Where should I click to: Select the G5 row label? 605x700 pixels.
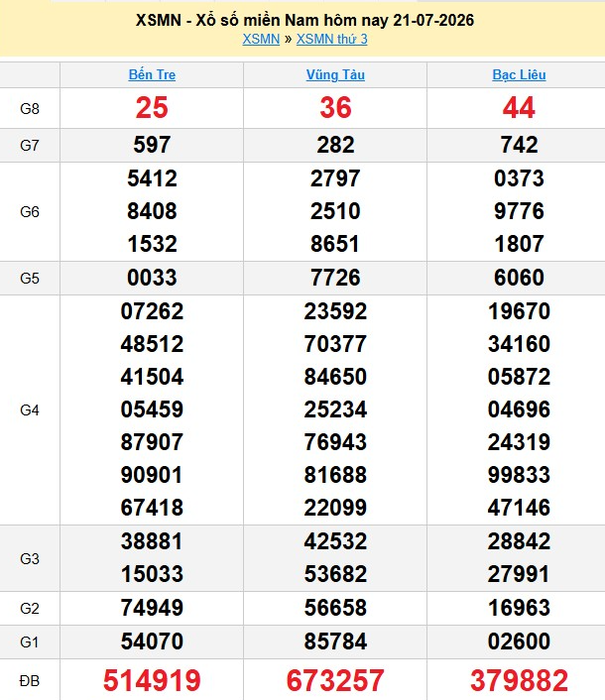click(30, 279)
